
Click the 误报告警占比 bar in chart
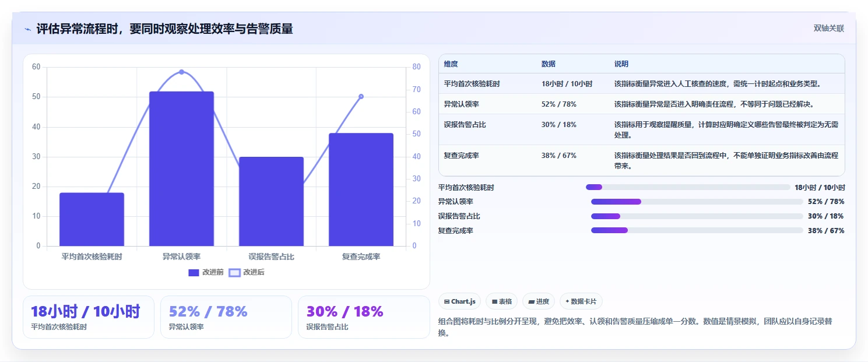(x=271, y=201)
